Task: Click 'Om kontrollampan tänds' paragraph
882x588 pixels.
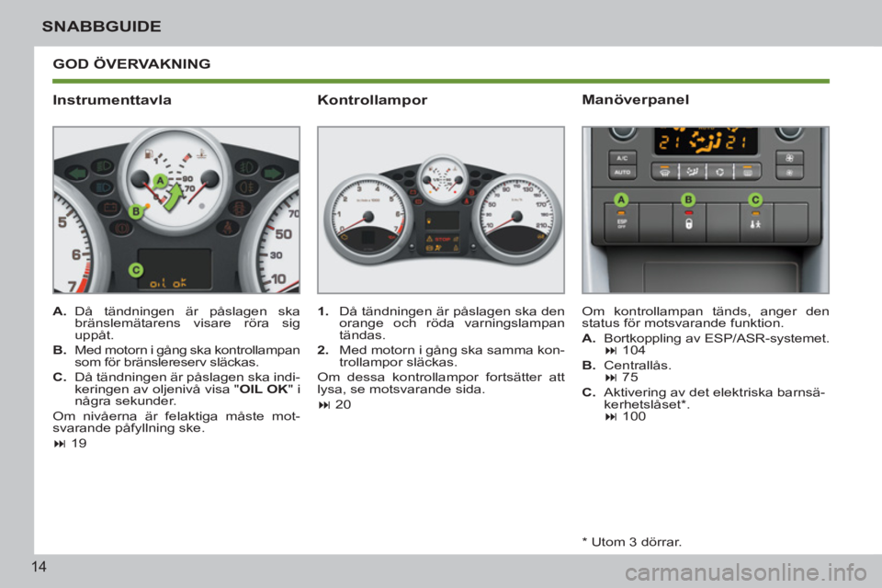Action: (706, 317)
